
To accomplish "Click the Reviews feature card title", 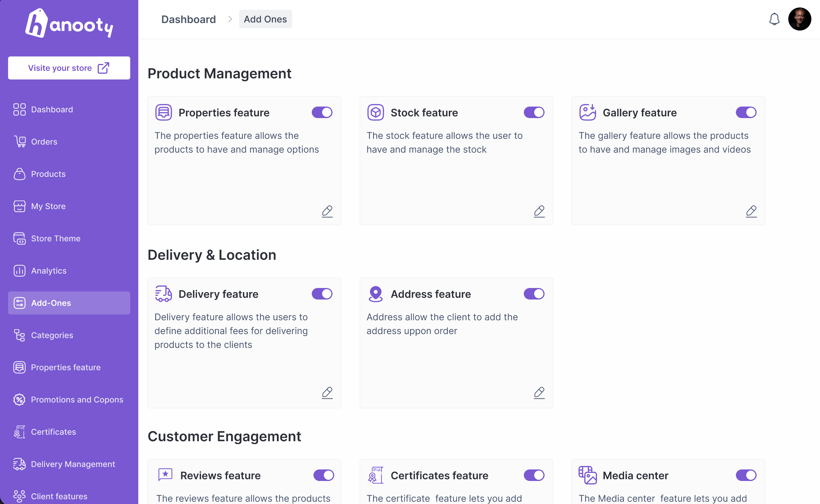I will (x=220, y=475).
